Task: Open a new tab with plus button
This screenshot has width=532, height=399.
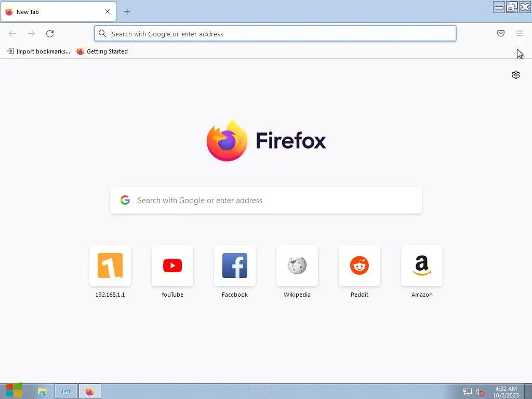Action: click(127, 12)
